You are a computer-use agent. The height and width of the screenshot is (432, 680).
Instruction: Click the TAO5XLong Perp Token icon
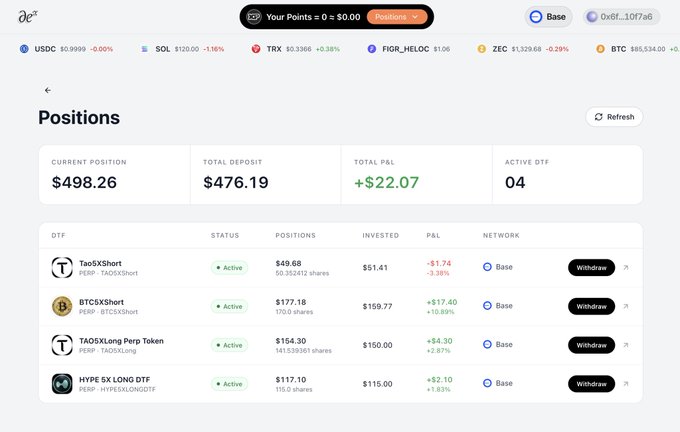pyautogui.click(x=62, y=345)
